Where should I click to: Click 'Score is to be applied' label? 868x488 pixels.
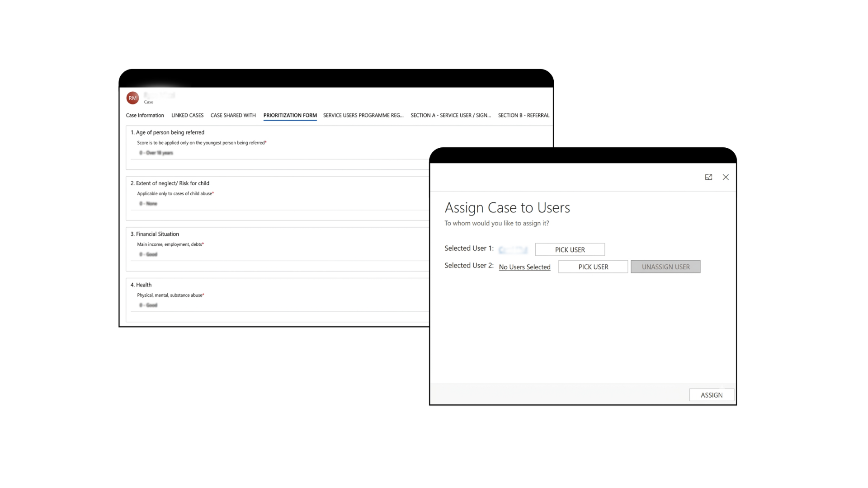point(202,143)
